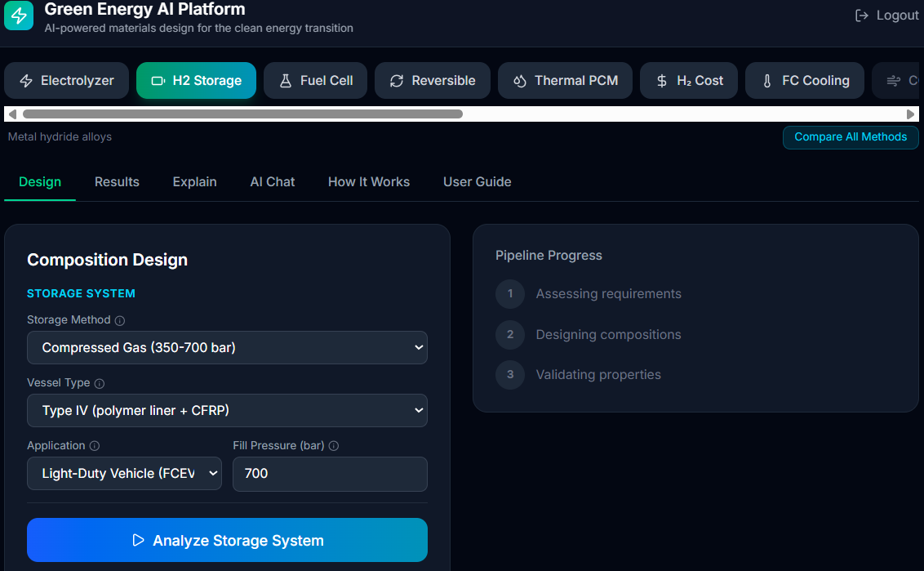Click the 'Composition Design' heading

(107, 260)
